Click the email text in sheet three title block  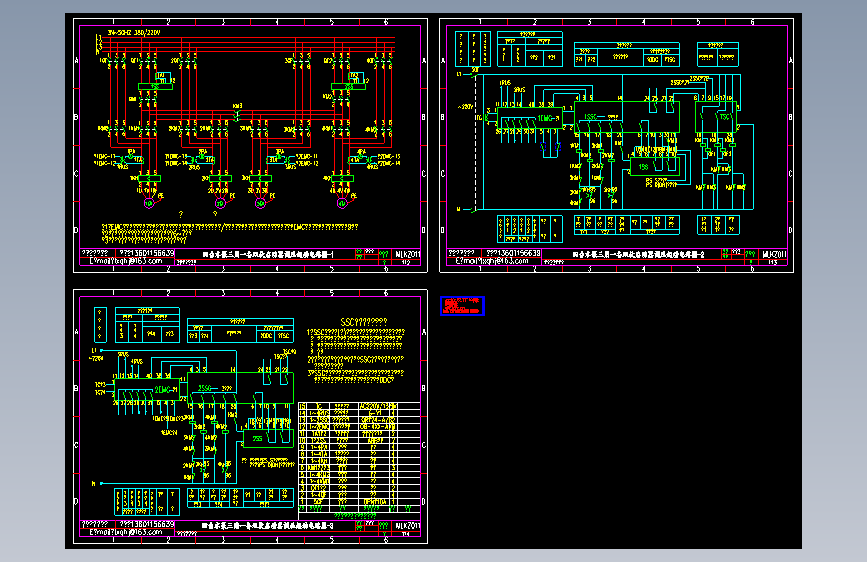(x=126, y=532)
